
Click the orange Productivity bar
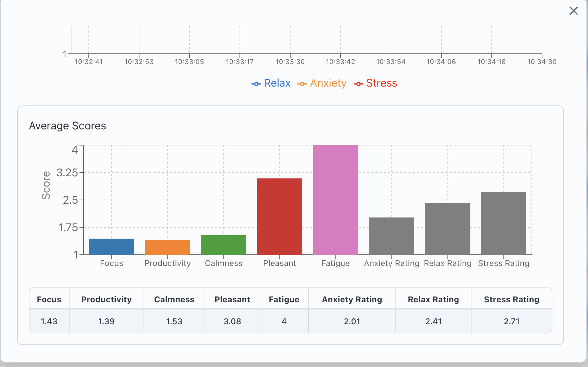(x=167, y=247)
